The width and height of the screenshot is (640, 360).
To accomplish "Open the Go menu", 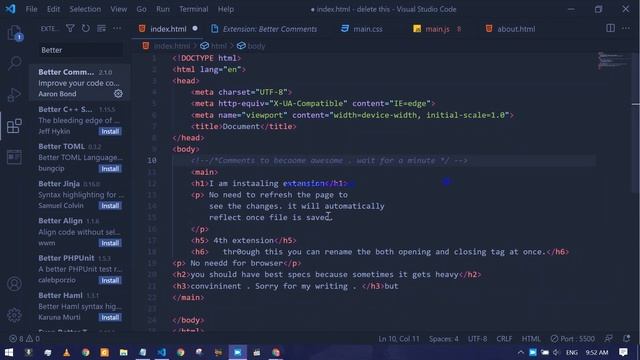I will pos(141,9).
